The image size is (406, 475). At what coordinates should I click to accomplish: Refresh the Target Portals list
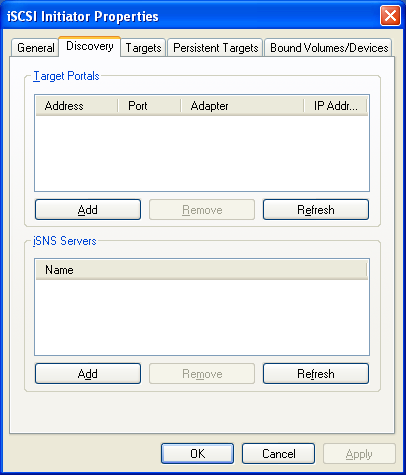pyautogui.click(x=316, y=210)
